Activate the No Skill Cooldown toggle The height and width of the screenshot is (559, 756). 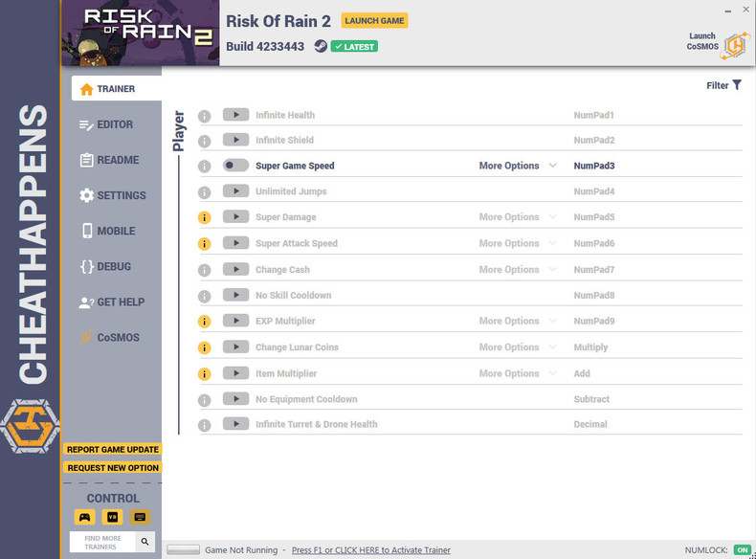point(235,295)
